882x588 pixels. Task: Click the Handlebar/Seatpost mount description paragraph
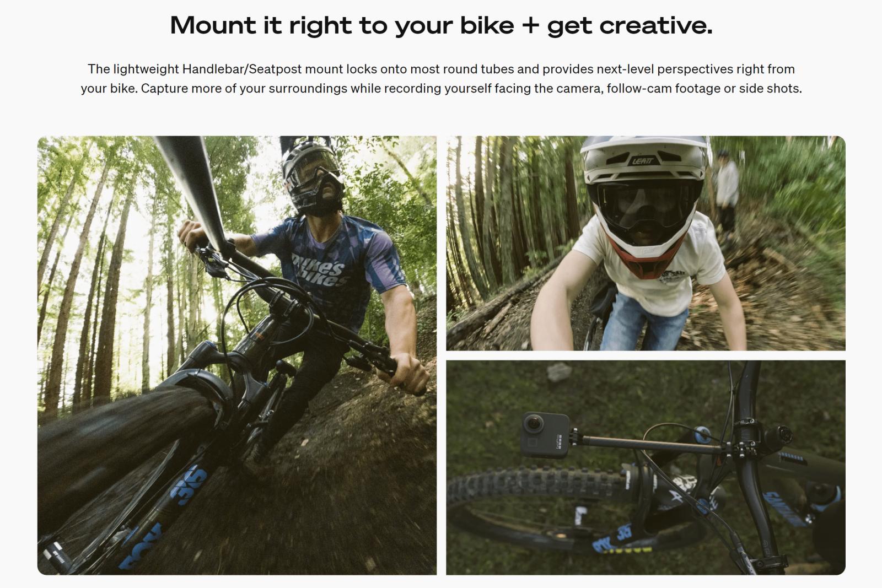(x=441, y=78)
